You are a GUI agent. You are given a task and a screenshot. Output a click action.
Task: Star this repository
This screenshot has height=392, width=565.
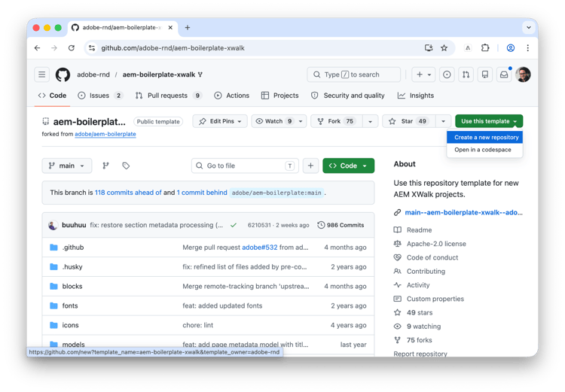(x=409, y=121)
